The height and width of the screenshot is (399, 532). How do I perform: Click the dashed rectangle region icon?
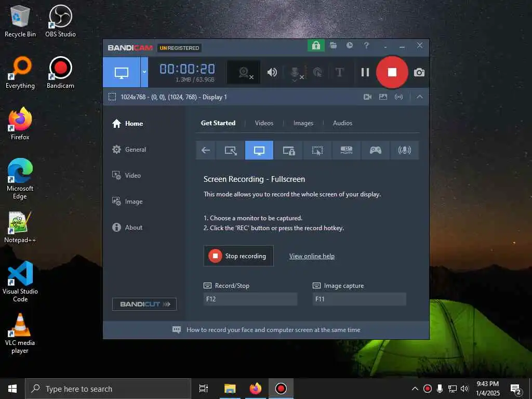click(112, 97)
